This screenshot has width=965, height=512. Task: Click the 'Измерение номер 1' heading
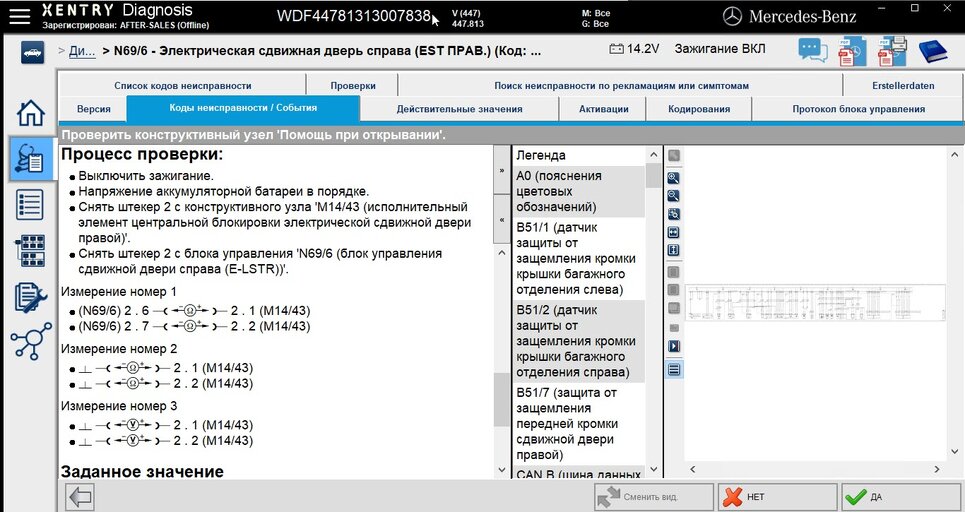point(119,291)
